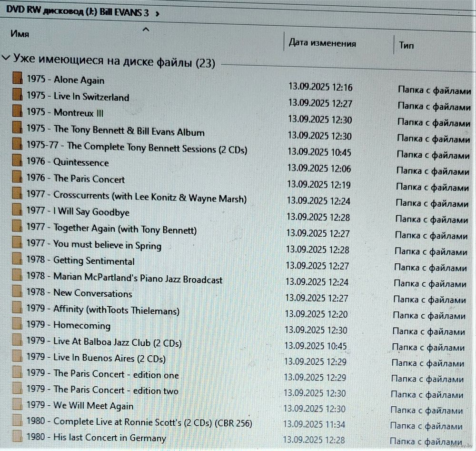476x451 pixels.
Task: Click the folder icon beside 1979 - Homecoming
Action: pos(18,324)
